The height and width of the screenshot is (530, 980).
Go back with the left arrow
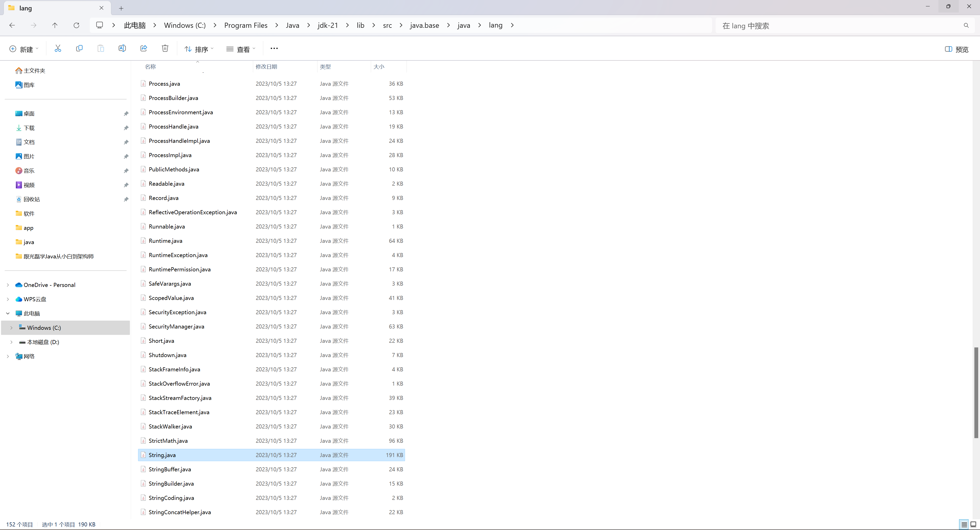(x=12, y=26)
